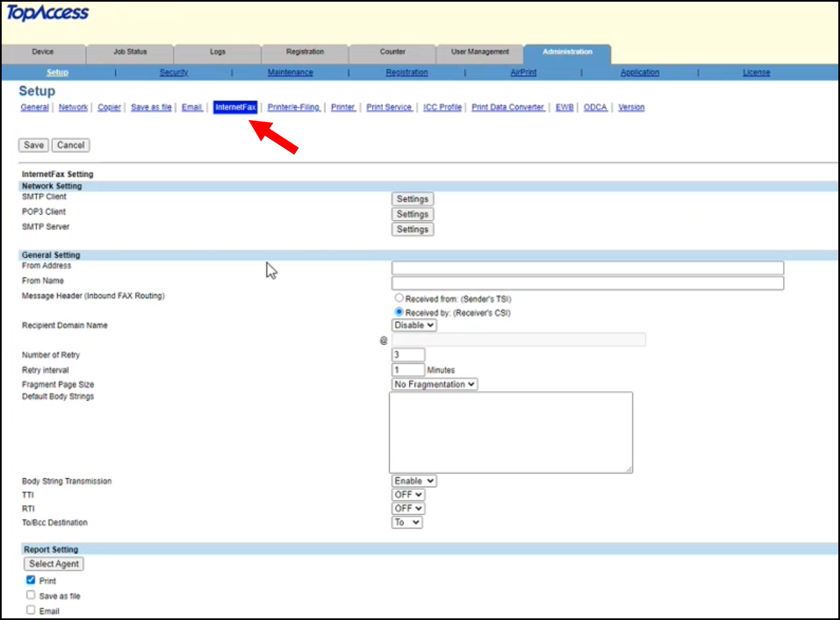Uncheck the Print report option
The width and height of the screenshot is (840, 620).
[x=30, y=580]
